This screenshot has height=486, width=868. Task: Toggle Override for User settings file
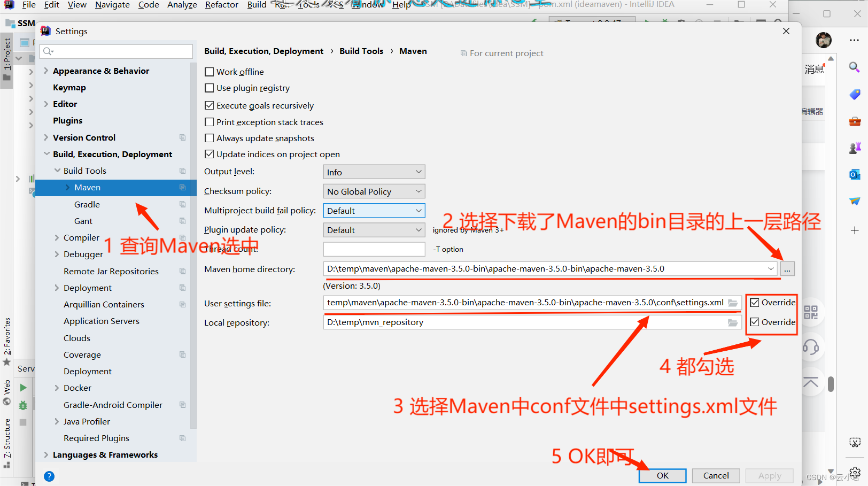pos(755,303)
